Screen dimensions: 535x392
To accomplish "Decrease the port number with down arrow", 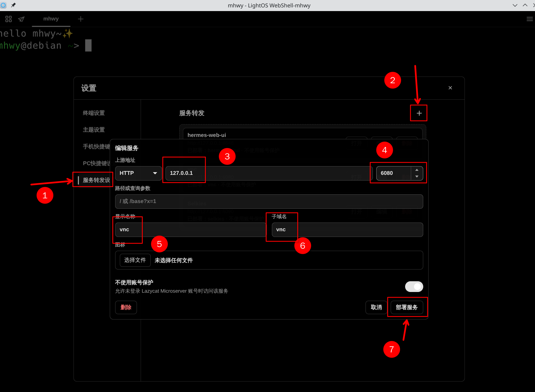I will 417,177.
